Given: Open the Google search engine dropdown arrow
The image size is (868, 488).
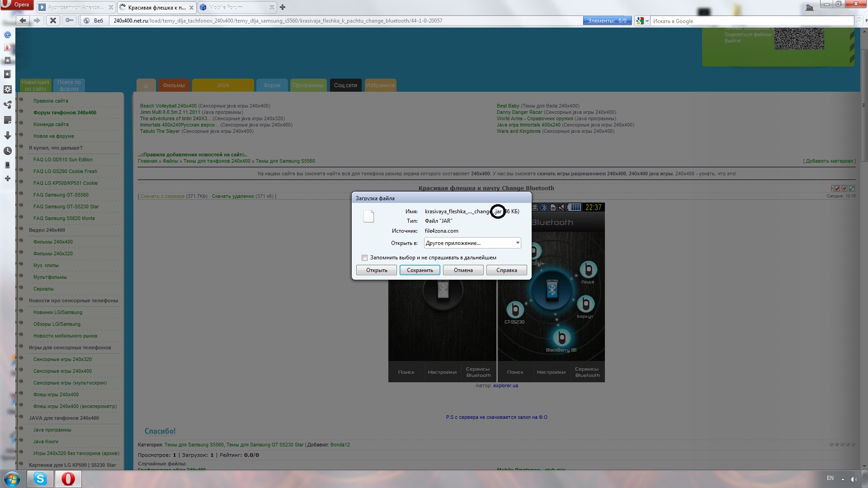Looking at the screenshot, I should click(x=647, y=21).
